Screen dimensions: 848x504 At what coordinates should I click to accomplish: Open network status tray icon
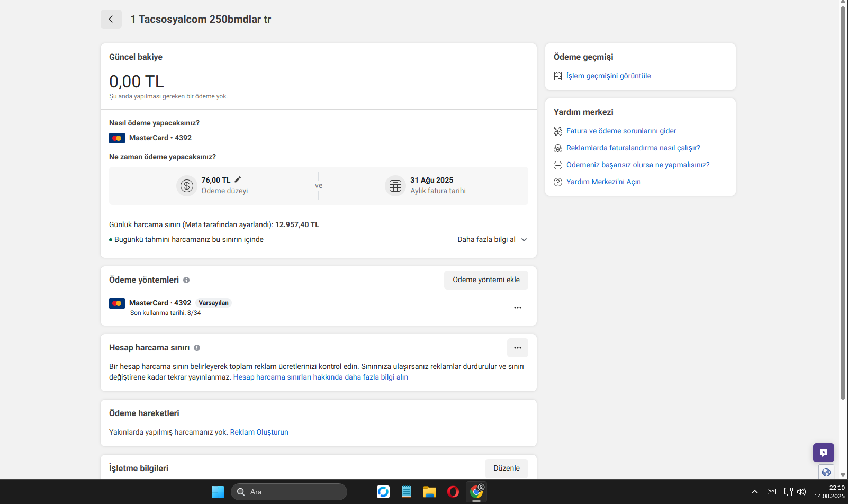(x=788, y=492)
